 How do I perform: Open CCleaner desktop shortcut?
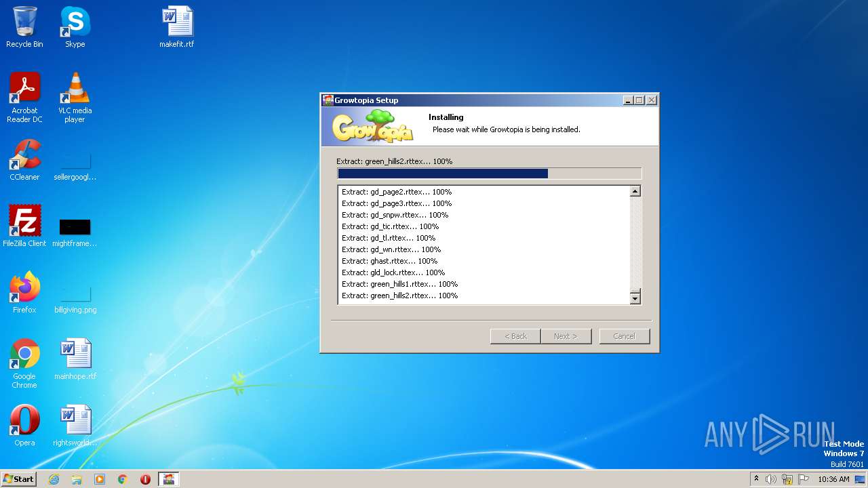[x=24, y=160]
